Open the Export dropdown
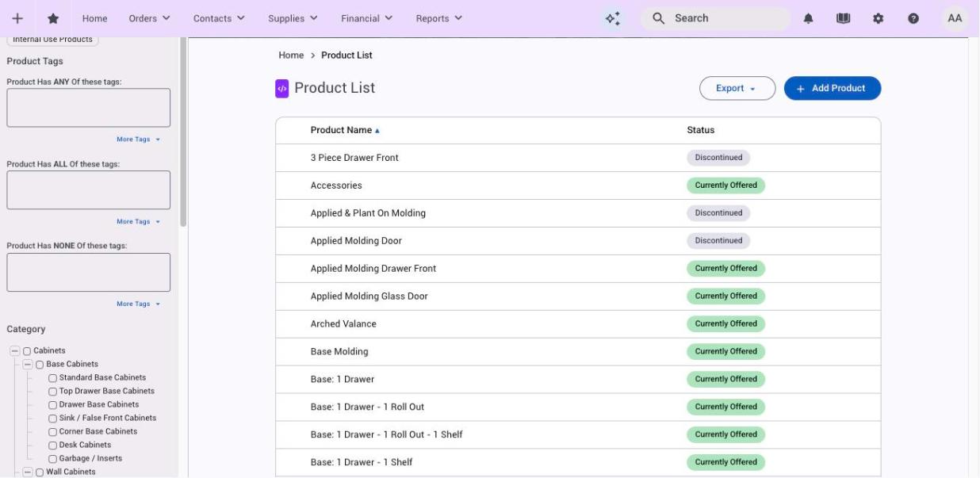Viewport: 980px width, 478px height. point(737,89)
